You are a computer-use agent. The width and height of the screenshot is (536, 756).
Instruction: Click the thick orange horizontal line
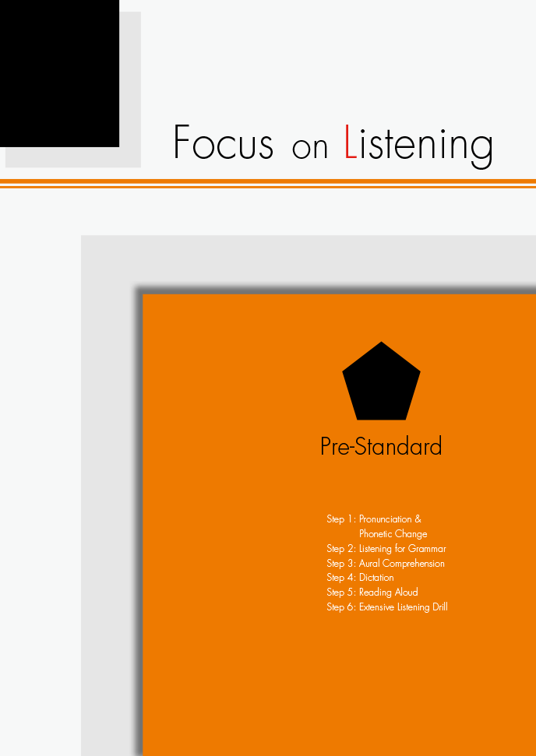coord(268,181)
